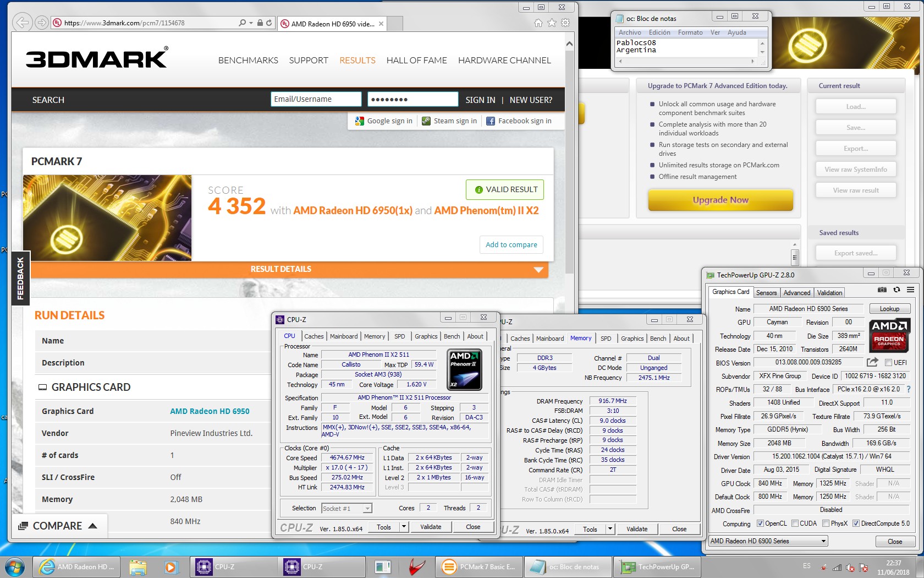Close the AMD Radeon HD 6950 browser tab
This screenshot has height=578, width=924.
pos(381,24)
